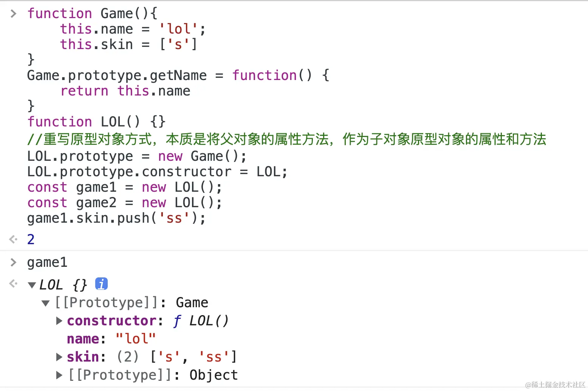Viewport: 588px width, 391px height.
Task: Click the blue info icon beside LOL {}
Action: [101, 283]
